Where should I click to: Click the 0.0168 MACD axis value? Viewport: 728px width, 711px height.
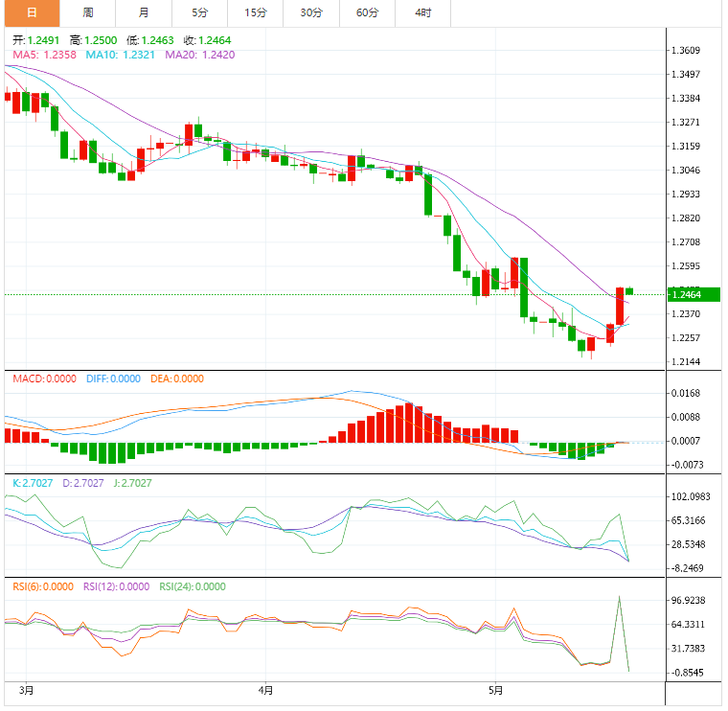coord(686,393)
